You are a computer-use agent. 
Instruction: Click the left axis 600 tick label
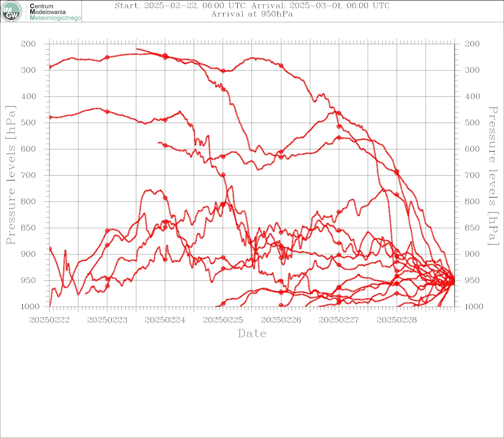[x=28, y=149]
